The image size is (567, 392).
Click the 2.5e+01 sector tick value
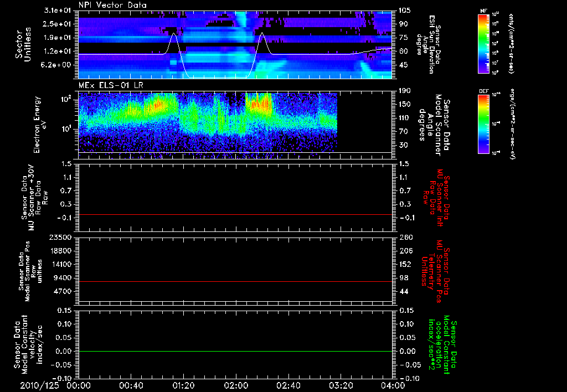[58, 24]
